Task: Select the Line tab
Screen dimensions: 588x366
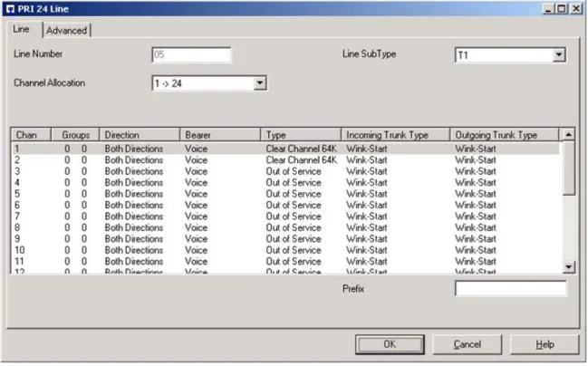Action: coord(22,29)
